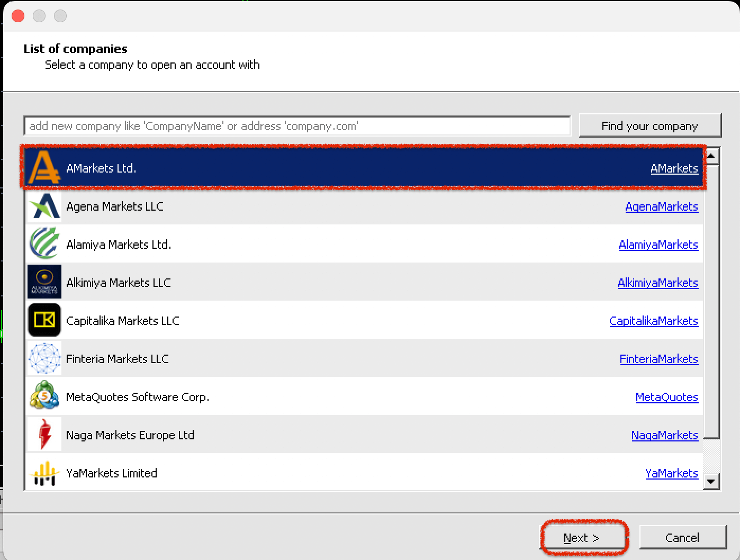740x560 pixels.
Task: Follow the MetaQuotes link
Action: [x=666, y=397]
